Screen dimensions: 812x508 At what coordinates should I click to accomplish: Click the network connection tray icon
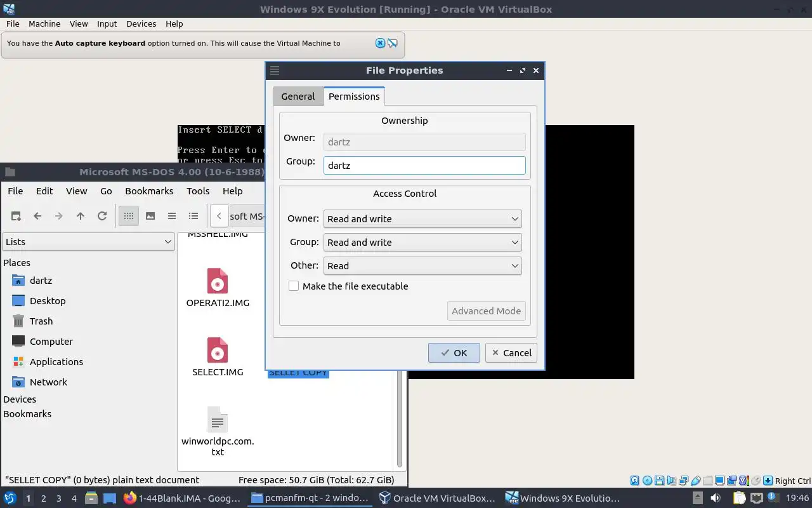pyautogui.click(x=756, y=498)
